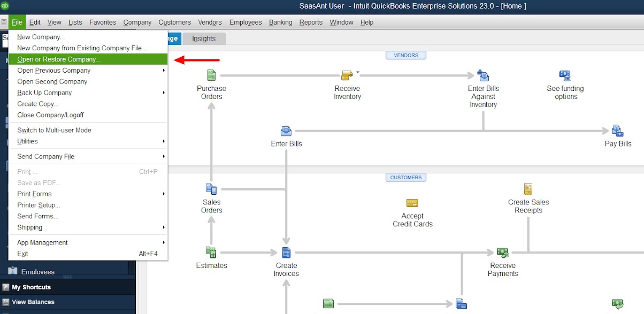Viewport: 644px width, 314px height.
Task: Open the Vendors menu
Action: pos(210,22)
